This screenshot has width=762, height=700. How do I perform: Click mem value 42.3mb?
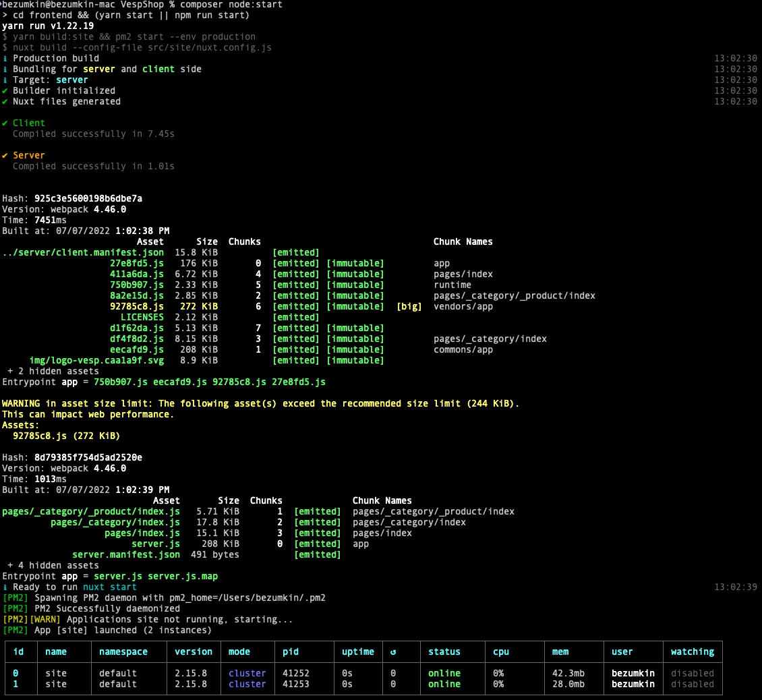[568, 673]
